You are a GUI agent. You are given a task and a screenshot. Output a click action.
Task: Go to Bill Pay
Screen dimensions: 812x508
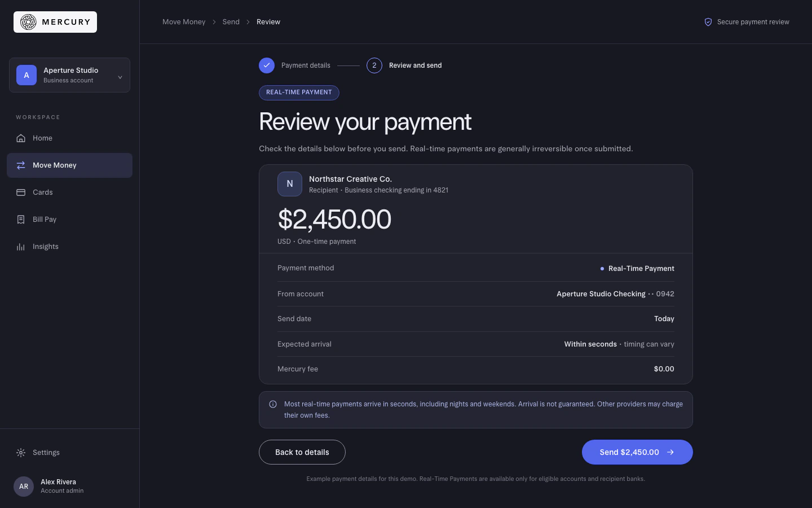pyautogui.click(x=69, y=220)
